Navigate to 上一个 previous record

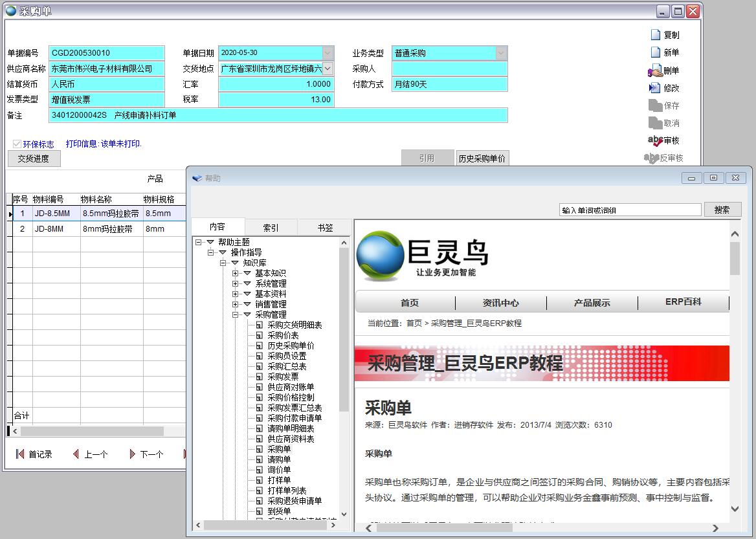[76, 454]
